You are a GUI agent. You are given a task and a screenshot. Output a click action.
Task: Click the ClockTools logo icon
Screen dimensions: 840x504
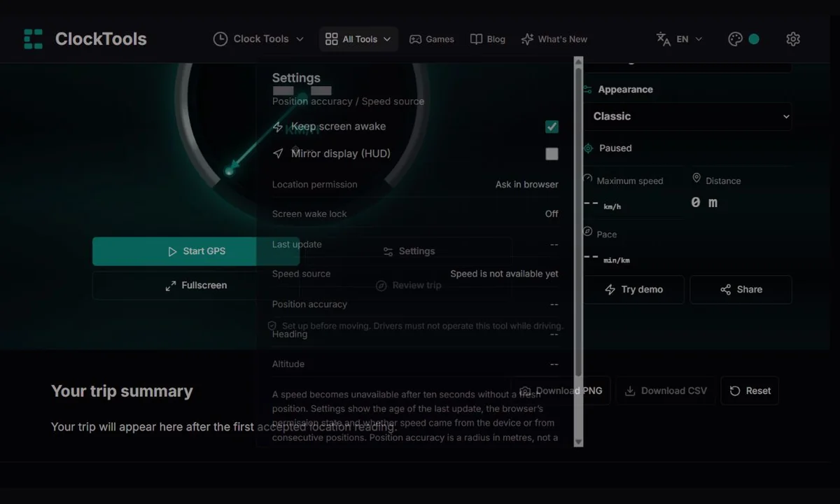coord(33,39)
